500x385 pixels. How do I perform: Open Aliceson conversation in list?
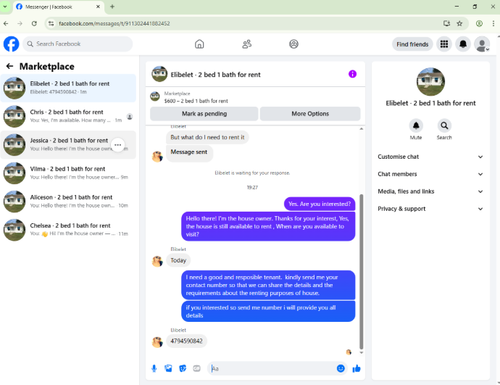click(x=68, y=201)
